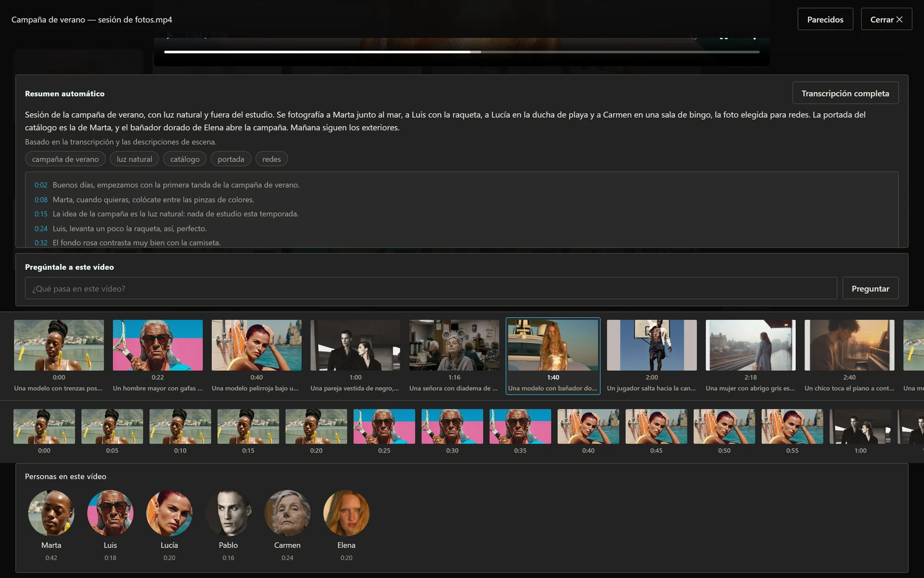Select Elena's face avatar
The width and height of the screenshot is (924, 578).
pyautogui.click(x=346, y=513)
